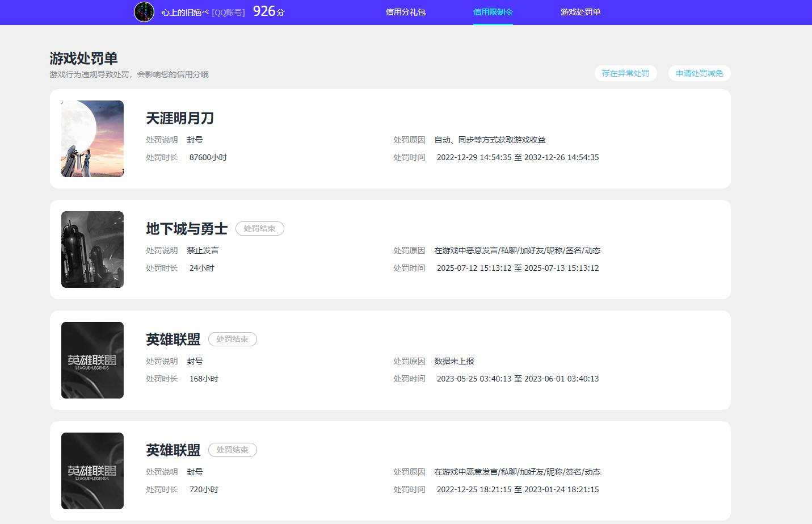812x524 pixels.
Task: Click the 英雄联盟 cover in the 168小时 card
Action: click(92, 360)
